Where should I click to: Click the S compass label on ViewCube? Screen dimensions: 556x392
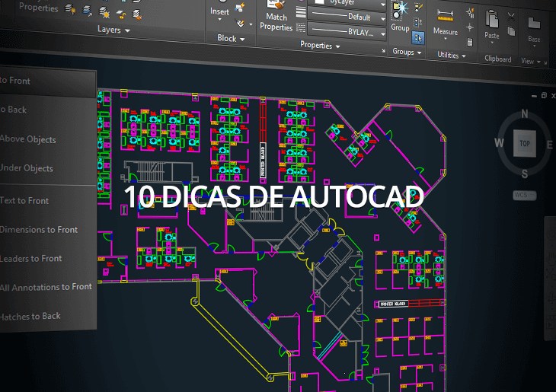tap(525, 174)
